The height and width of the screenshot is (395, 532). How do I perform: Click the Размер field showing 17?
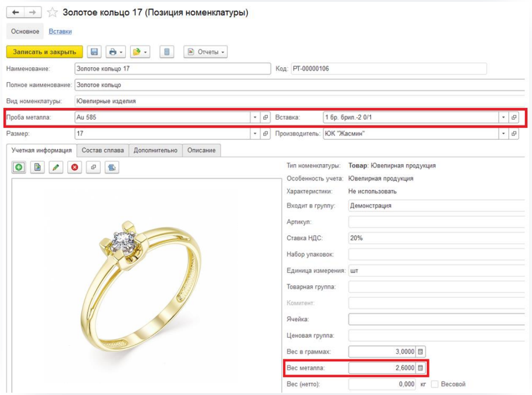coord(162,134)
